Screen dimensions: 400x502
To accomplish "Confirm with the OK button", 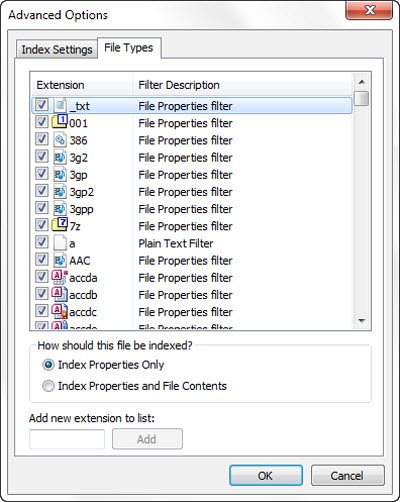I will (x=266, y=476).
